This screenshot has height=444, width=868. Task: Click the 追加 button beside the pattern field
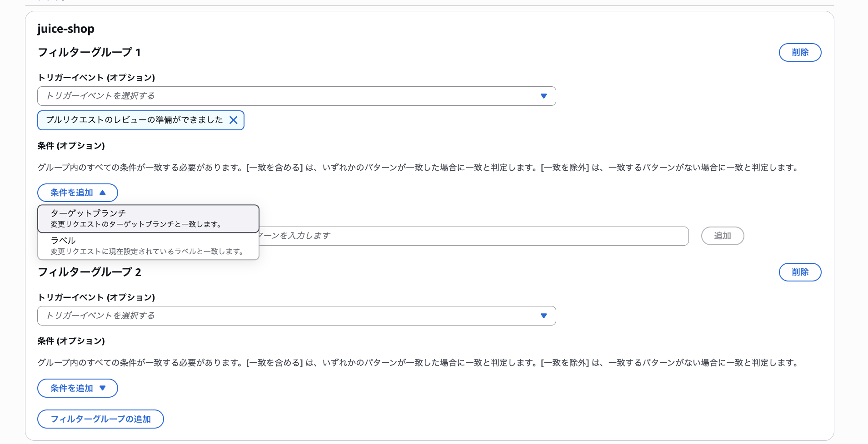click(723, 236)
